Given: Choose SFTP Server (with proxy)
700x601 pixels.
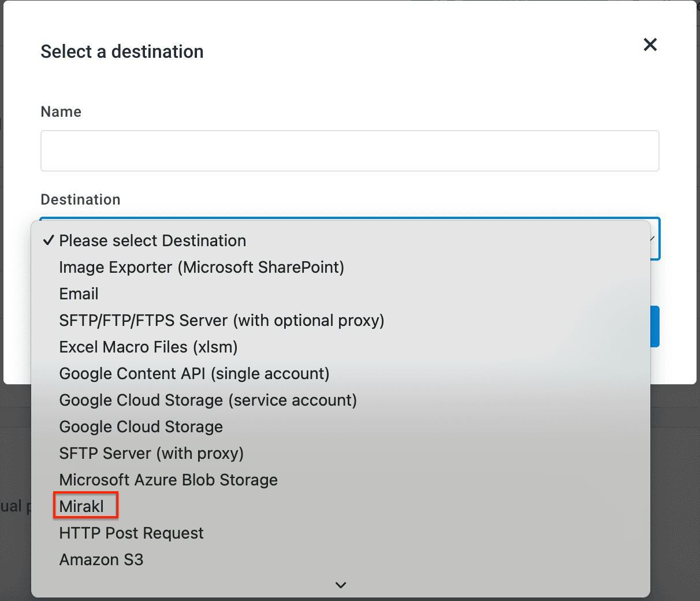Looking at the screenshot, I should click(x=151, y=453).
